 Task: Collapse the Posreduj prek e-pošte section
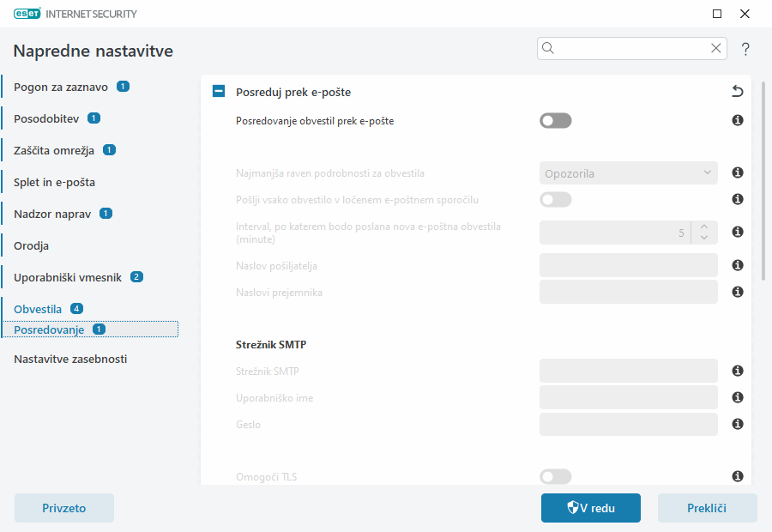point(219,92)
